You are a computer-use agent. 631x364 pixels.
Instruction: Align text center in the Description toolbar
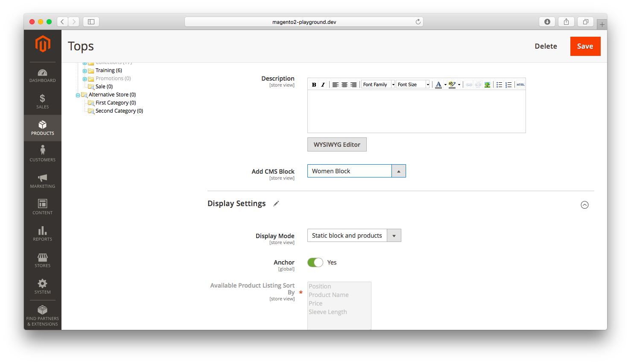point(345,84)
